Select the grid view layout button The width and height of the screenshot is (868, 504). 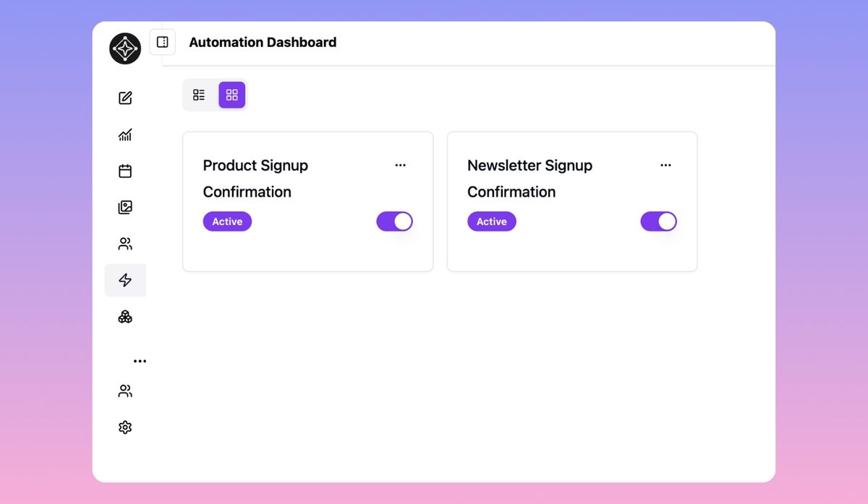pyautogui.click(x=232, y=95)
